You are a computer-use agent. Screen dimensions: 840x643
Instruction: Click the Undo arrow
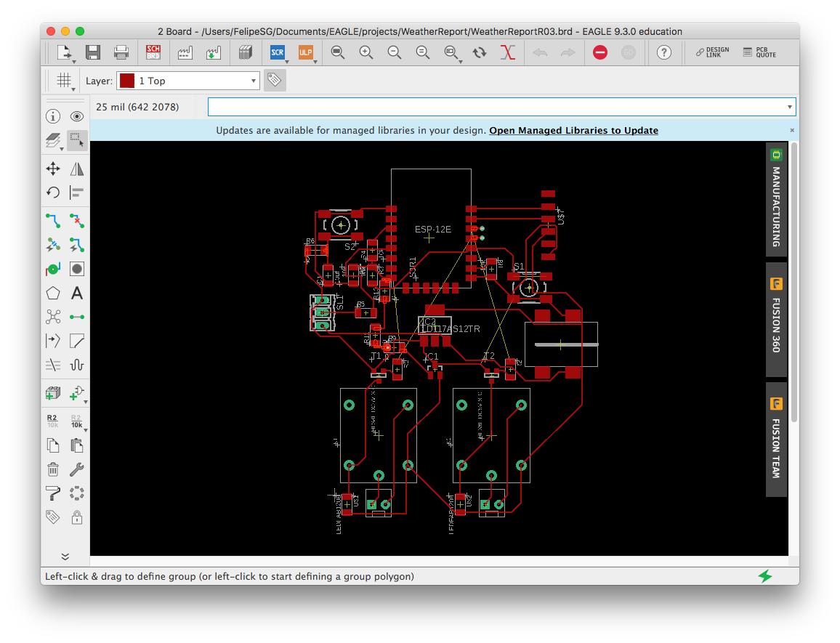coord(540,52)
